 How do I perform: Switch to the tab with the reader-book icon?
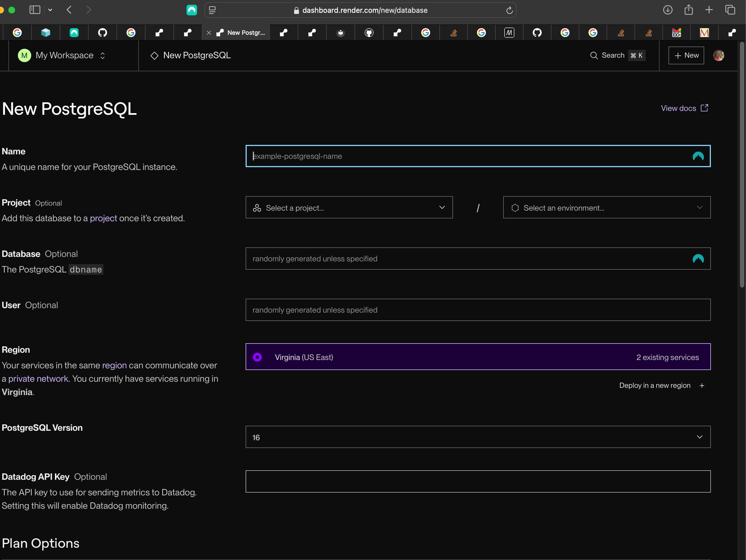341,33
